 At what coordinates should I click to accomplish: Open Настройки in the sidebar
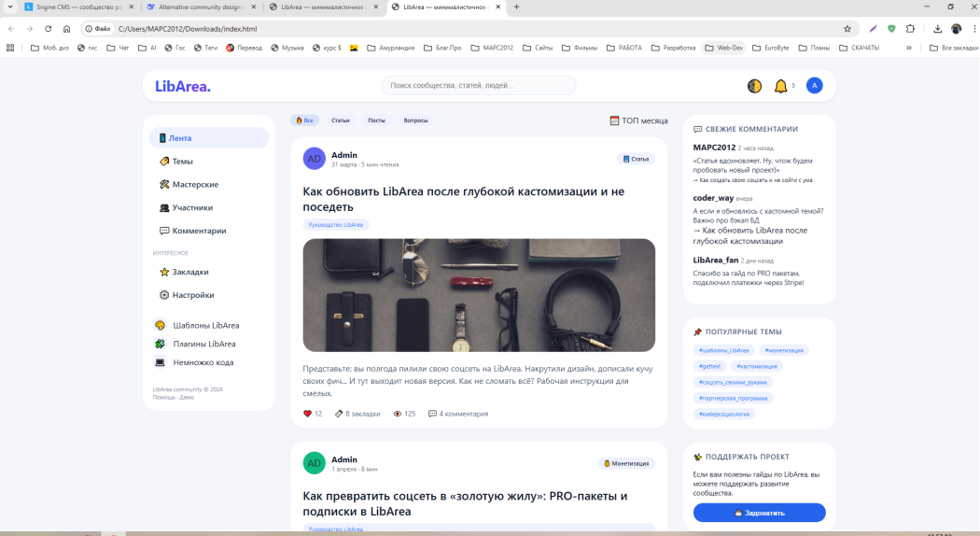pyautogui.click(x=192, y=295)
